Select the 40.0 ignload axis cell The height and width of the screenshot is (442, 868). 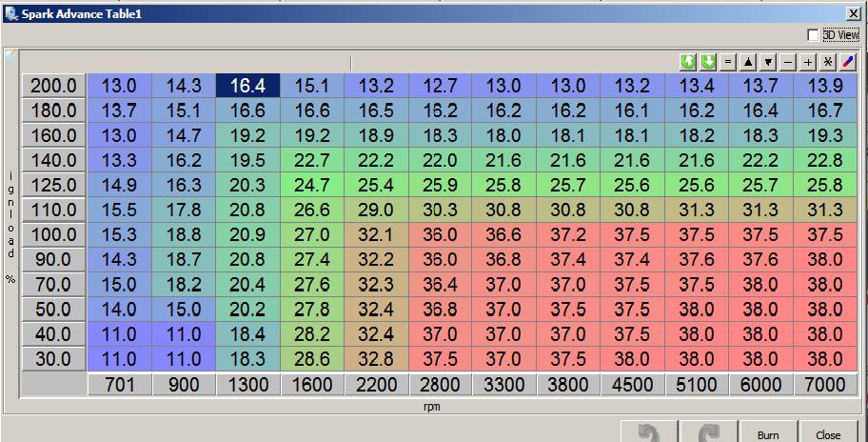tap(53, 334)
